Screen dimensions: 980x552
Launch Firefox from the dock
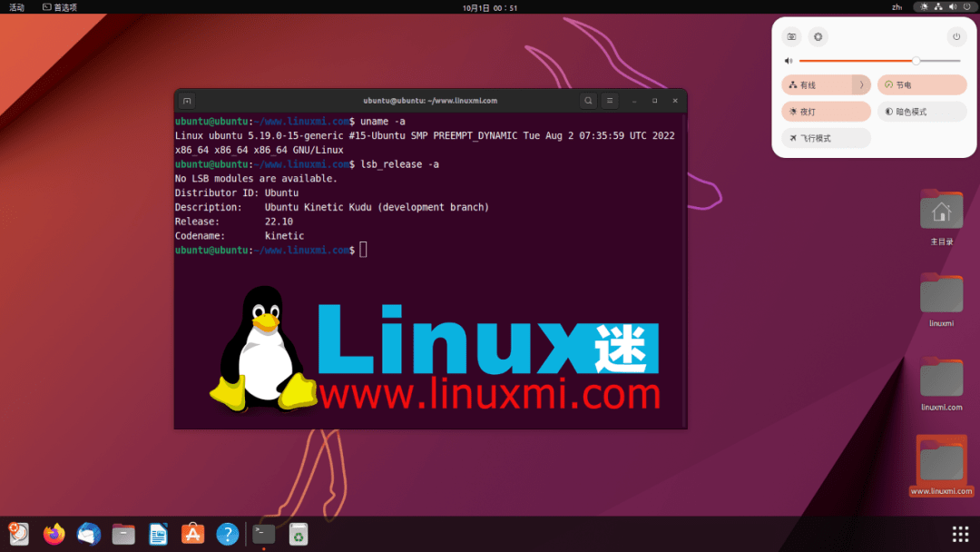[54, 534]
